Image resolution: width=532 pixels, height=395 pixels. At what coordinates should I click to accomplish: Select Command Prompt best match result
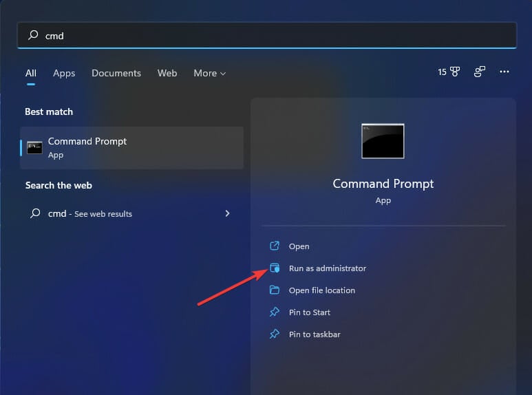(132, 148)
